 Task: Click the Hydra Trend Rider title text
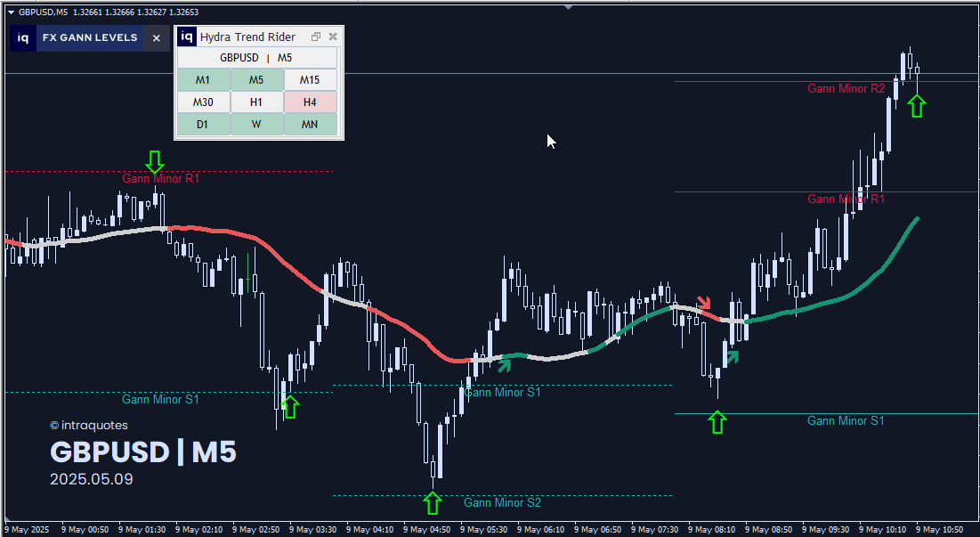tap(247, 37)
